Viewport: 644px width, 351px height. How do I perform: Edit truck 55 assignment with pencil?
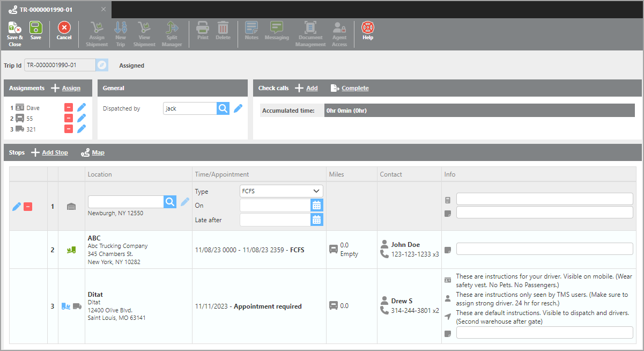(x=82, y=118)
